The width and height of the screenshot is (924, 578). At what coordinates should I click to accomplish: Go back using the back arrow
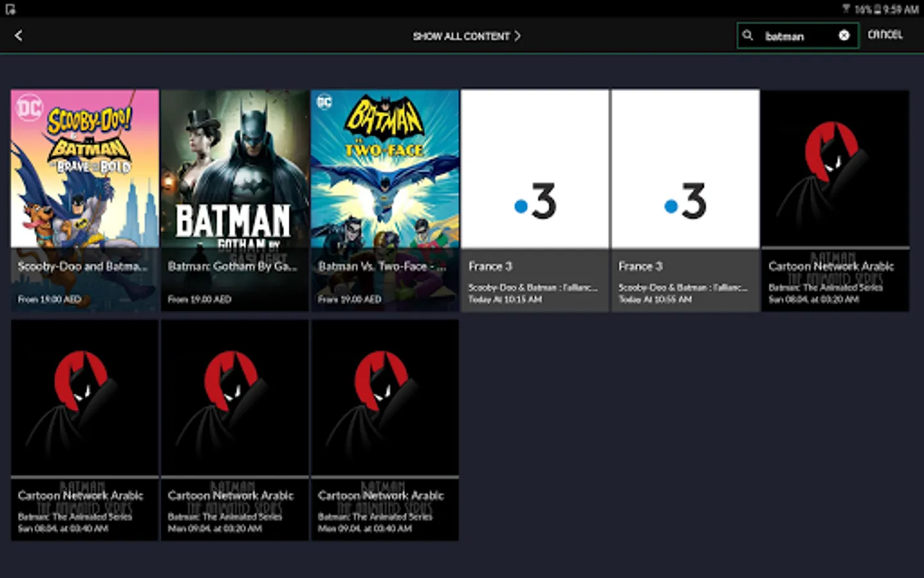point(19,36)
